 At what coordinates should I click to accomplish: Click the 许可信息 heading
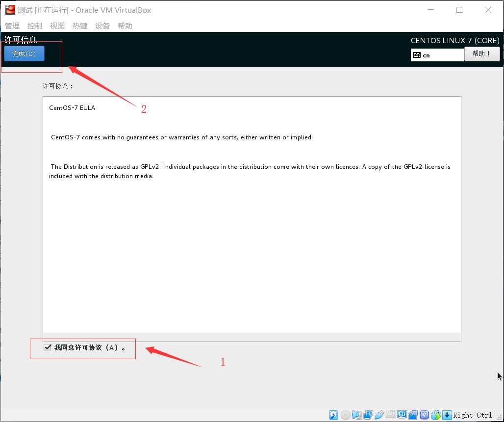(x=20, y=40)
